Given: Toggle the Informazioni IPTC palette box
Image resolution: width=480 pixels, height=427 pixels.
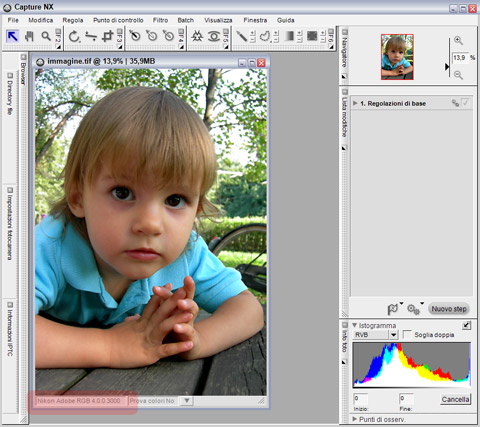Looking at the screenshot, I should click(10, 305).
